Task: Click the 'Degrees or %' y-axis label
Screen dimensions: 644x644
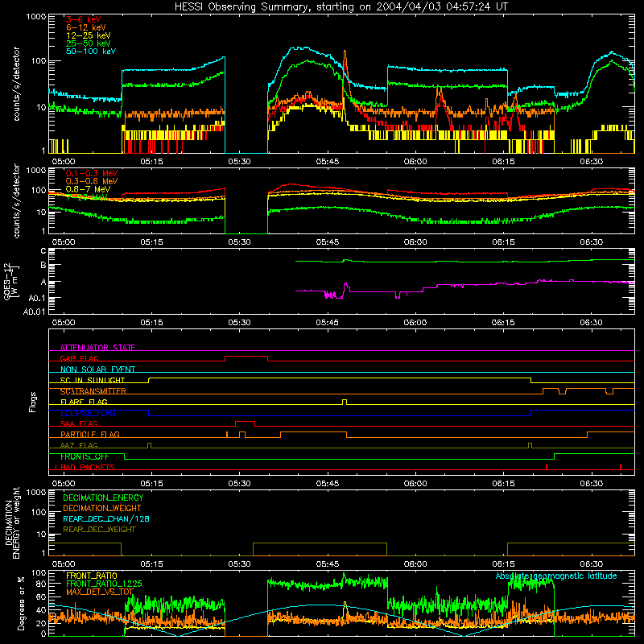Action: click(x=22, y=604)
